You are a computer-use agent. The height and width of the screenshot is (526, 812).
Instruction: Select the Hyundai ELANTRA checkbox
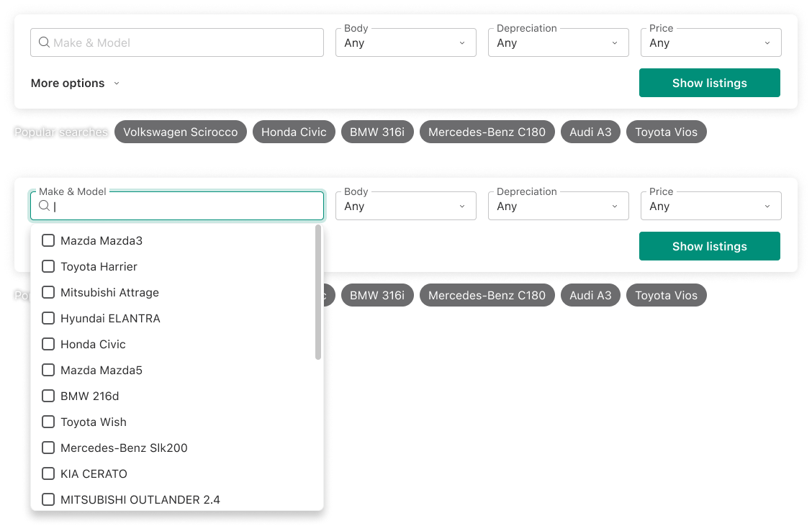click(48, 318)
